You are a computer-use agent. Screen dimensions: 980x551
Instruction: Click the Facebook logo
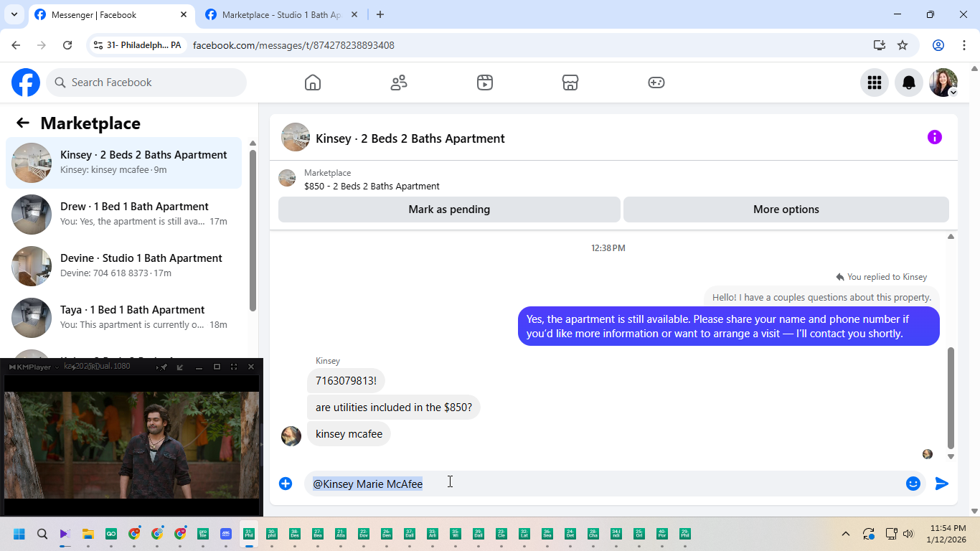(x=26, y=83)
